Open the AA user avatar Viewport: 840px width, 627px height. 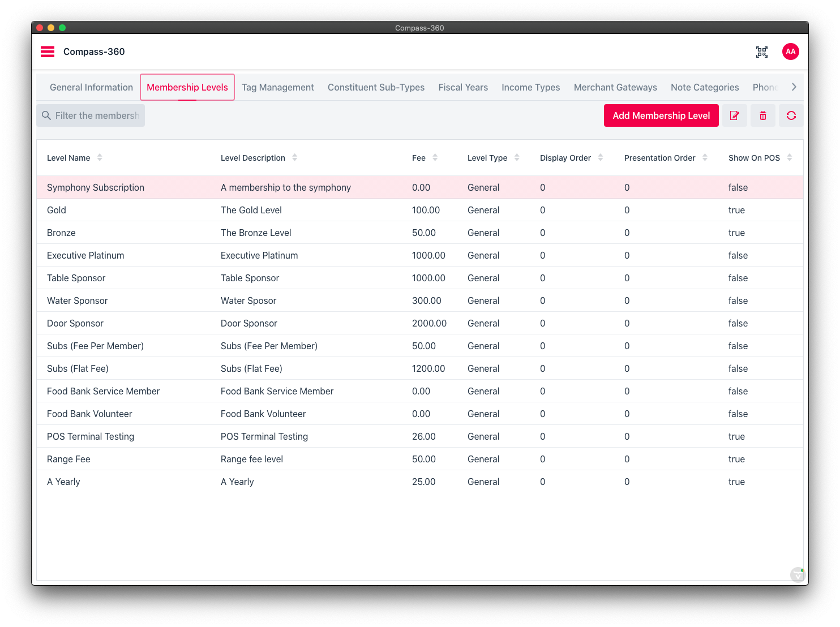pyautogui.click(x=791, y=51)
